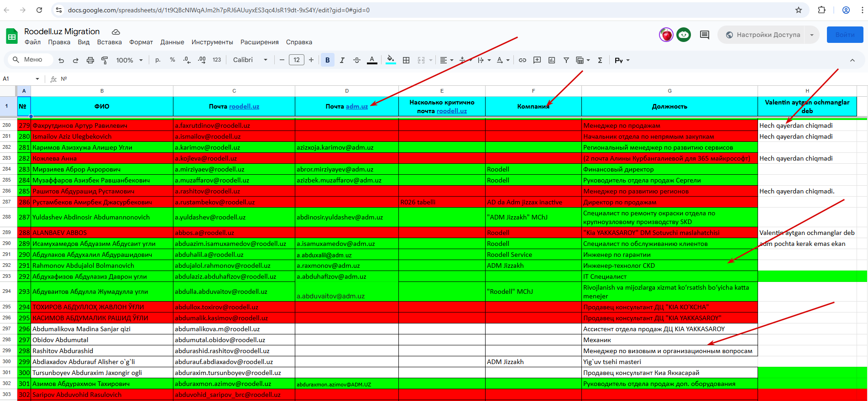
Task: Open the Файл menu
Action: pyautogui.click(x=32, y=42)
